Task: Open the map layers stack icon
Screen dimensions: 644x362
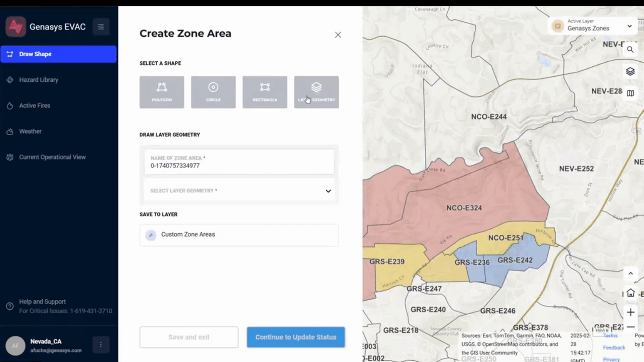Action: tap(630, 71)
